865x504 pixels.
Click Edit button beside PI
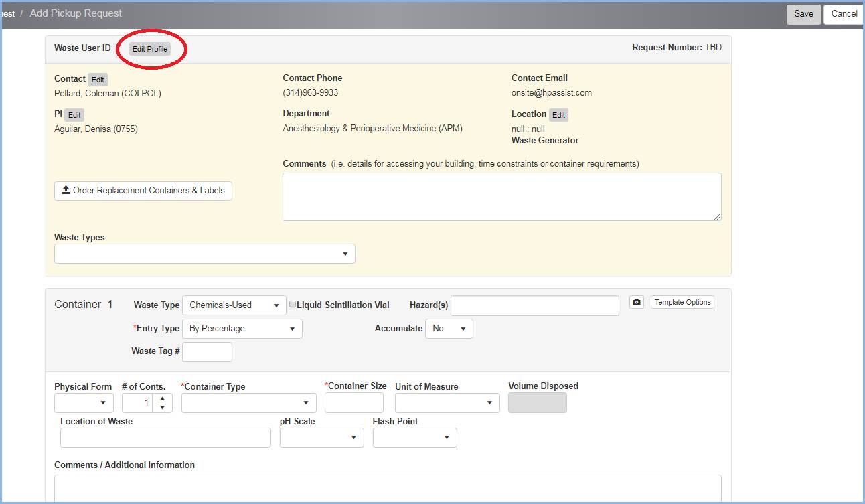point(74,115)
